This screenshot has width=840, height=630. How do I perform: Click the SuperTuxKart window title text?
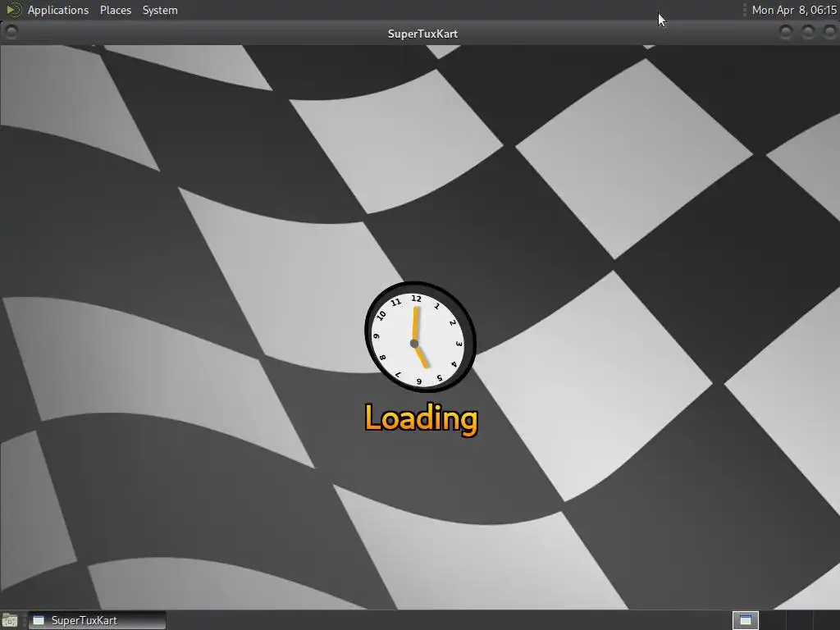pos(422,34)
